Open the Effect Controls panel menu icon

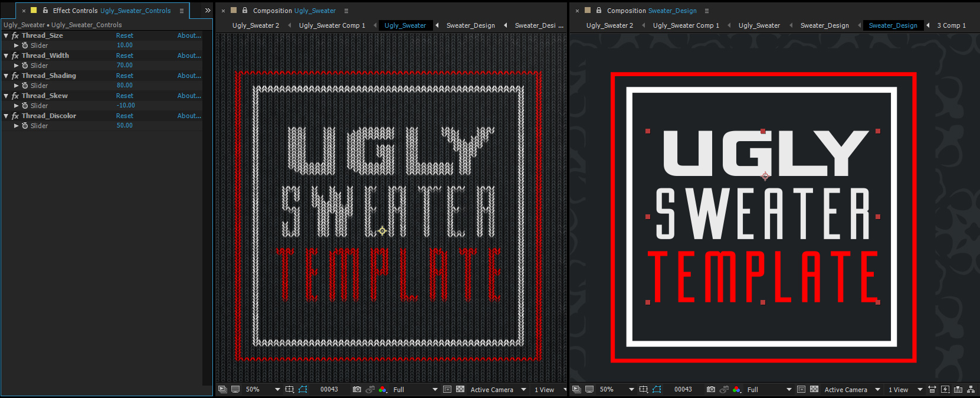click(x=182, y=11)
